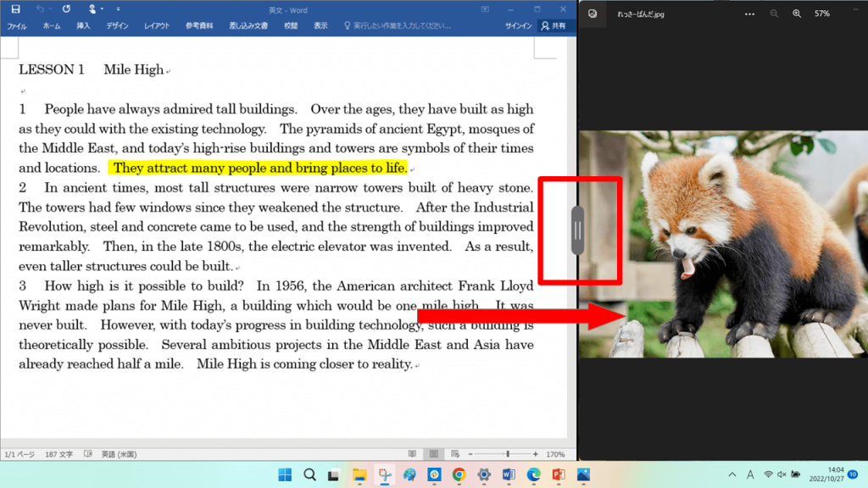Image resolution: width=868 pixels, height=488 pixels.
Task: Click the proofing check icon in status bar
Action: (88, 454)
